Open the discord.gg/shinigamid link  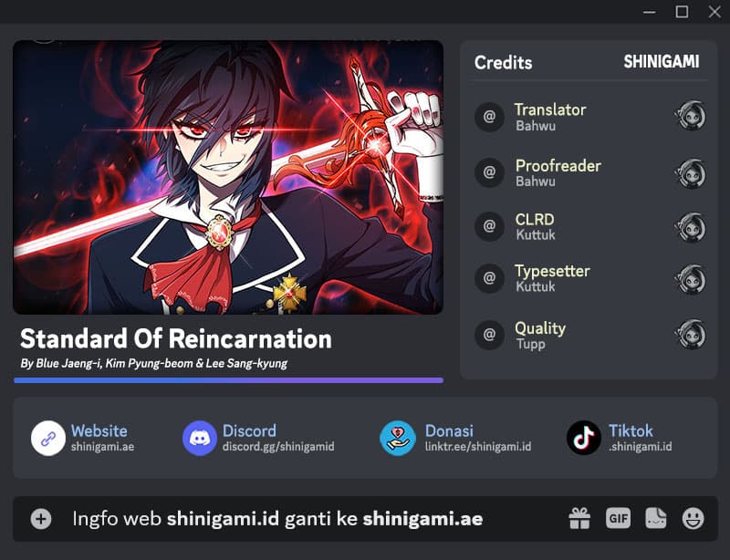click(278, 447)
